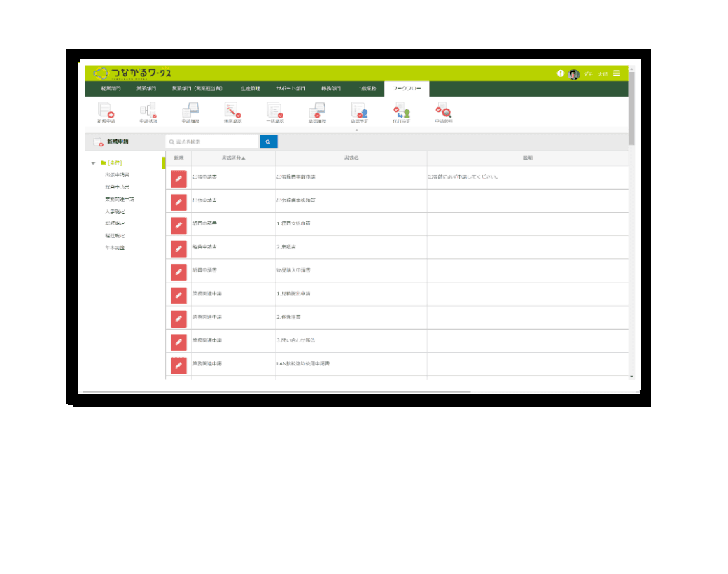Select 年末調整 in the left tree
This screenshot has width=728, height=574.
point(115,248)
